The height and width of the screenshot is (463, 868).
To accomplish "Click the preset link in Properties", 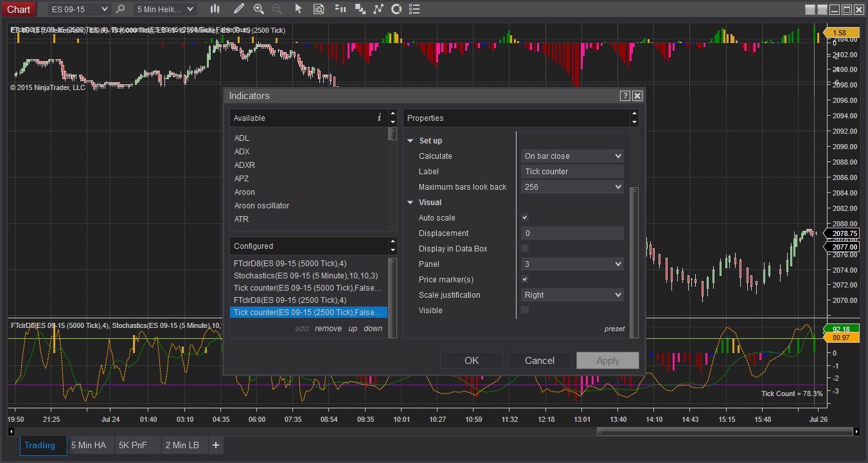I will click(615, 329).
